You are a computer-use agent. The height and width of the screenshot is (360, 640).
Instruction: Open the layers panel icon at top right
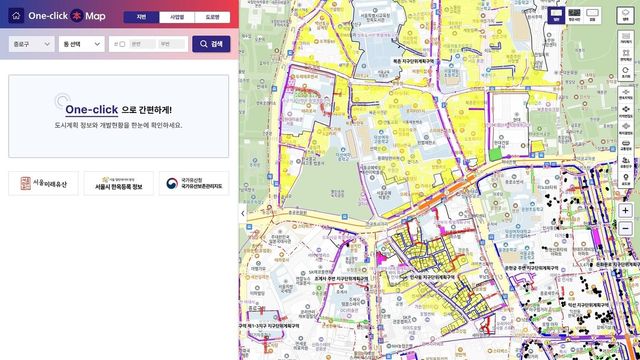tap(625, 16)
